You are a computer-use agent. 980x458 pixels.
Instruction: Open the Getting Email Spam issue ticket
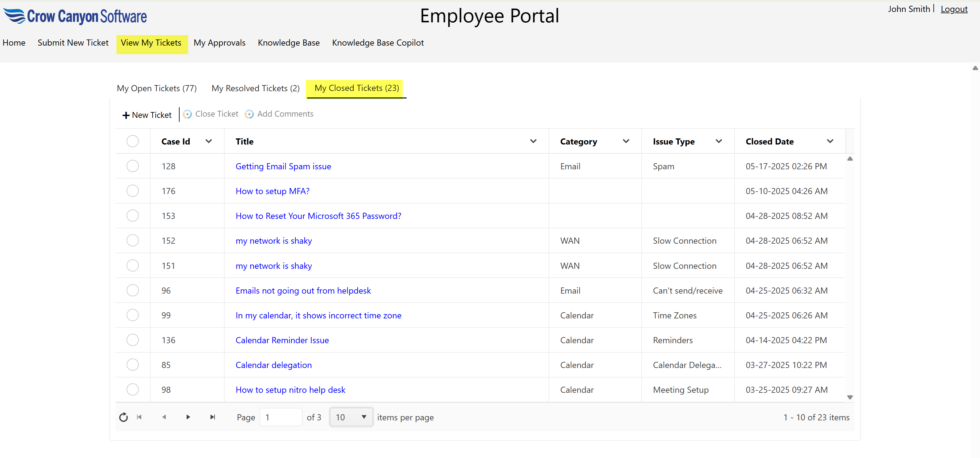pyautogui.click(x=283, y=166)
